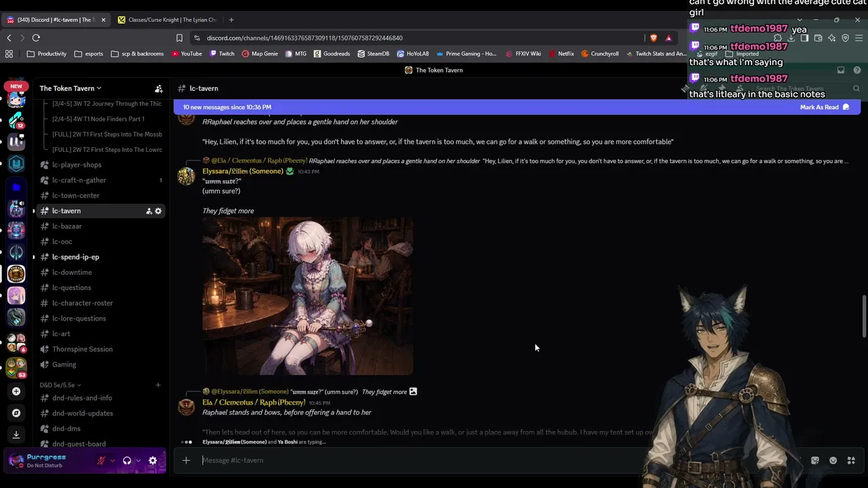
Task: Open the YouTube bookmark
Action: pyautogui.click(x=186, y=54)
